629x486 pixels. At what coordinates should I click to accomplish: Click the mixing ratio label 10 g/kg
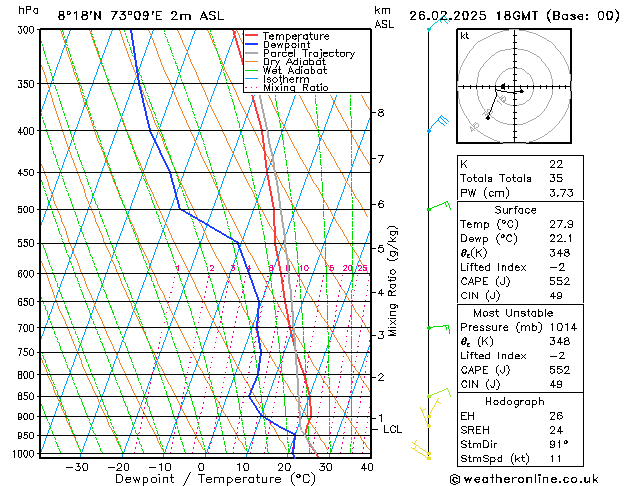[x=304, y=268]
